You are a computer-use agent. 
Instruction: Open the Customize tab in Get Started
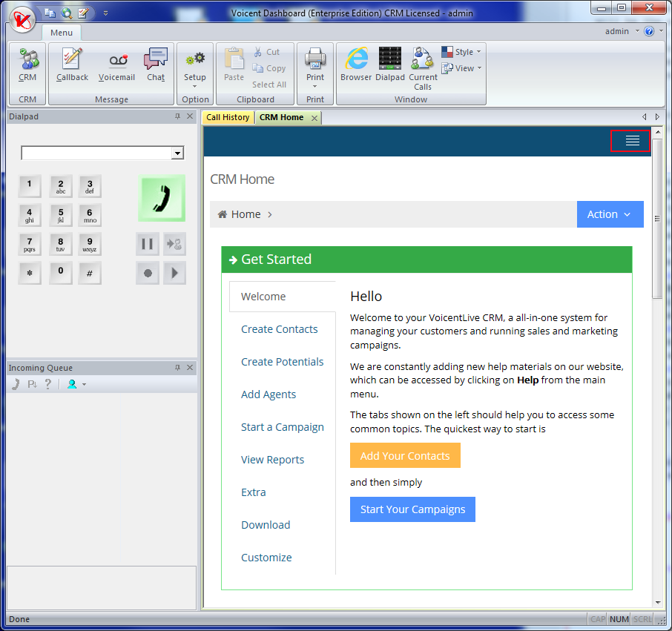tap(266, 558)
